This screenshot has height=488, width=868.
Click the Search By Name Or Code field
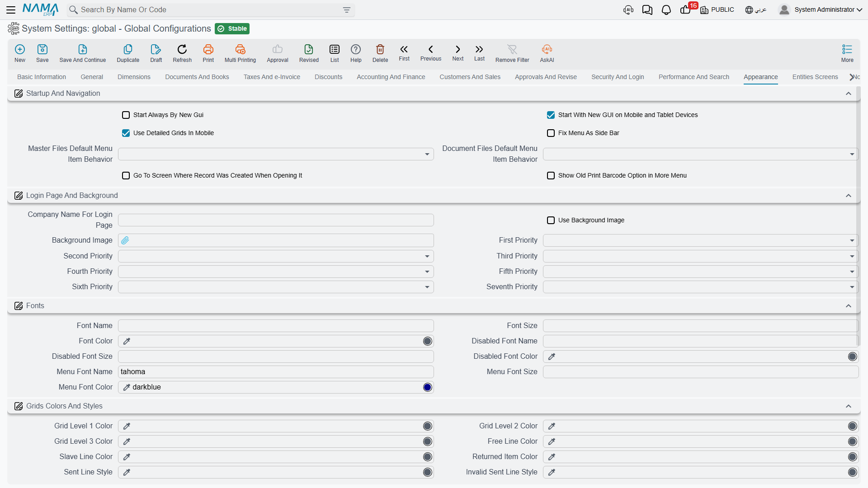click(x=211, y=10)
